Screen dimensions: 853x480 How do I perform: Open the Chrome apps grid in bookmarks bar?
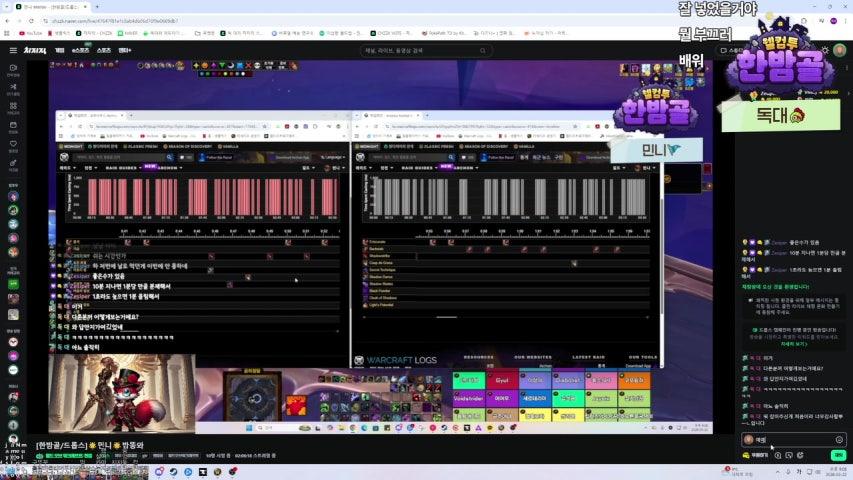tap(9, 33)
